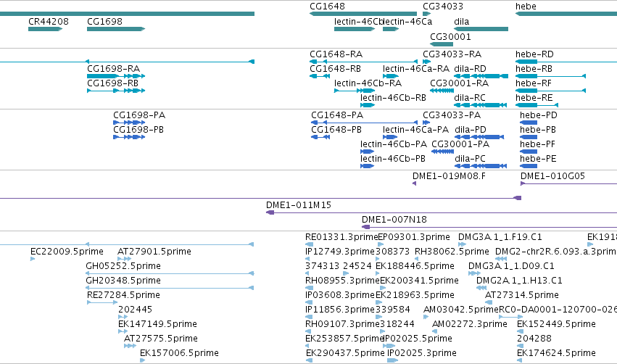The image size is (617, 364).
Task: Select the CG1648 gene bar
Action: (363, 14)
